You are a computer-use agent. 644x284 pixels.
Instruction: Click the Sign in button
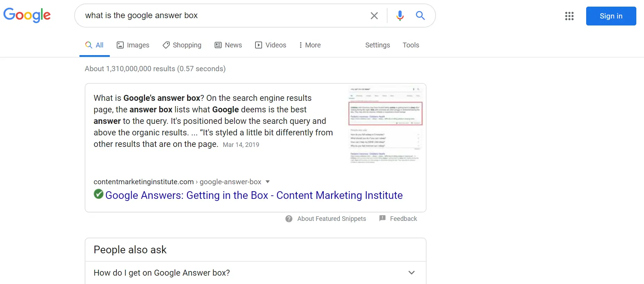[611, 16]
